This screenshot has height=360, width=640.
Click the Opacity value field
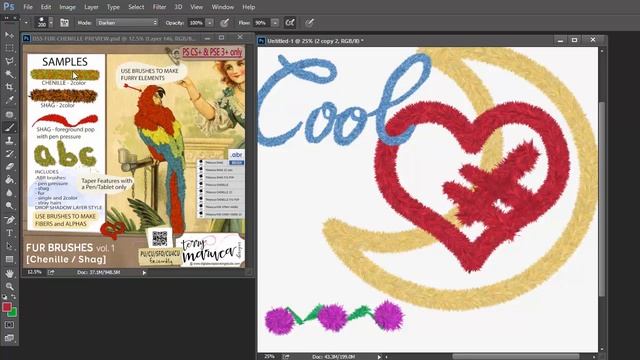point(196,23)
